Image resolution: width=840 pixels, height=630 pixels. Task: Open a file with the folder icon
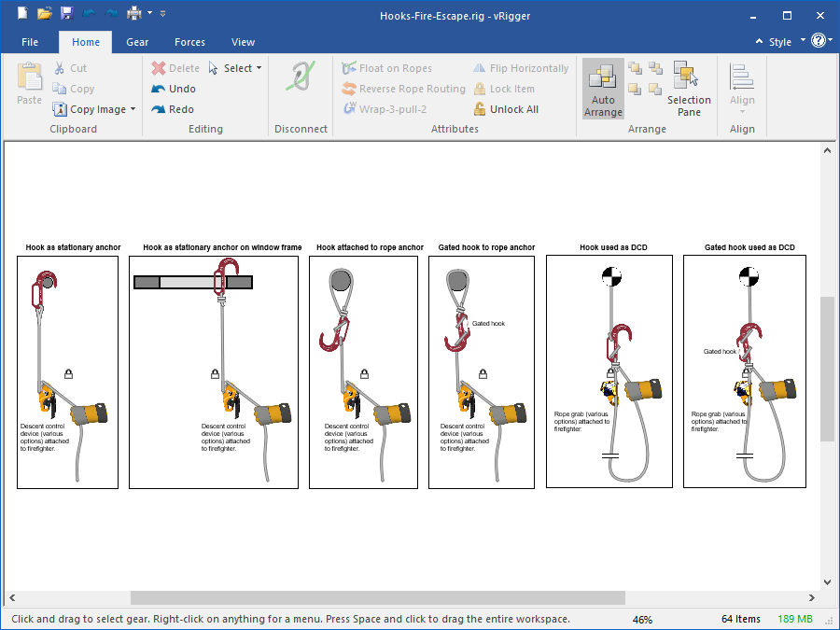pos(45,14)
